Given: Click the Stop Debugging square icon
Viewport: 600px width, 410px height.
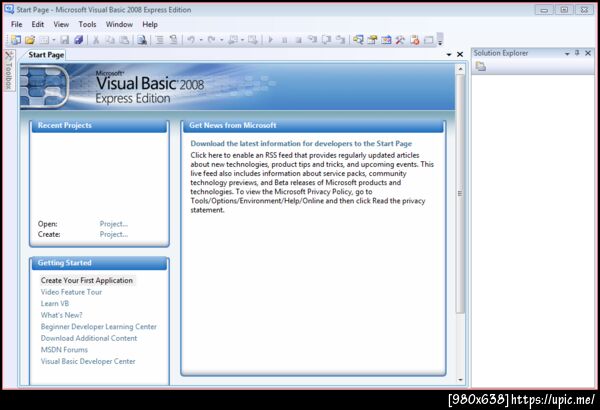Looking at the screenshot, I should [x=298, y=40].
